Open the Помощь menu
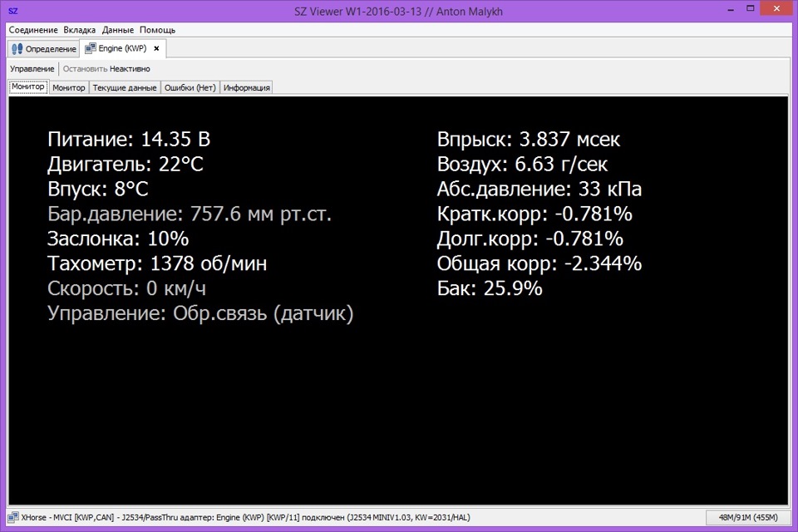Image resolution: width=798 pixels, height=532 pixels. pyautogui.click(x=157, y=30)
